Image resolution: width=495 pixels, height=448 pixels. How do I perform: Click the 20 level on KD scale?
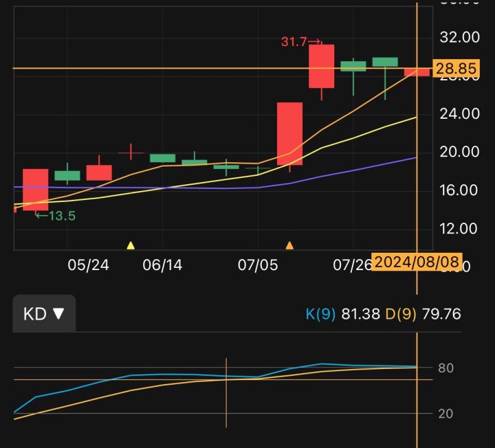point(445,413)
